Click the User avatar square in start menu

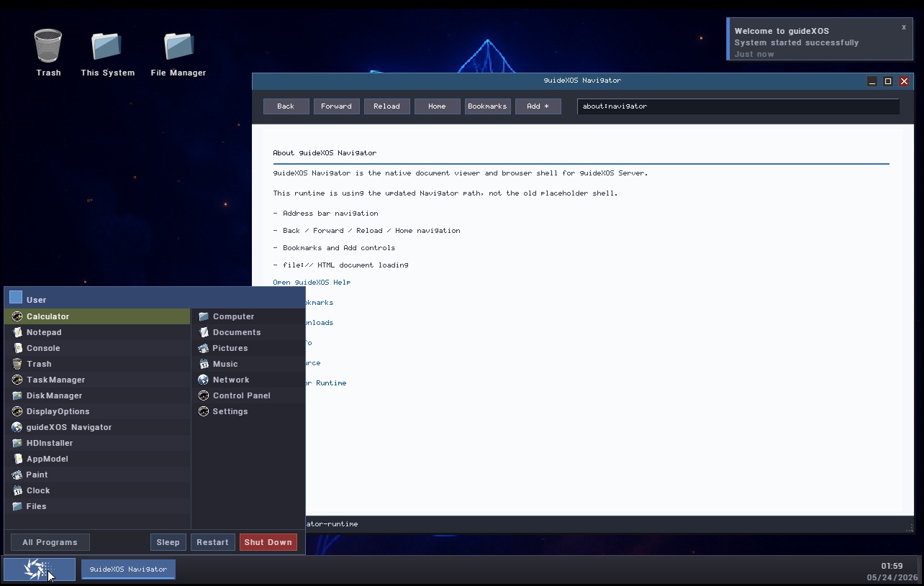coord(16,297)
